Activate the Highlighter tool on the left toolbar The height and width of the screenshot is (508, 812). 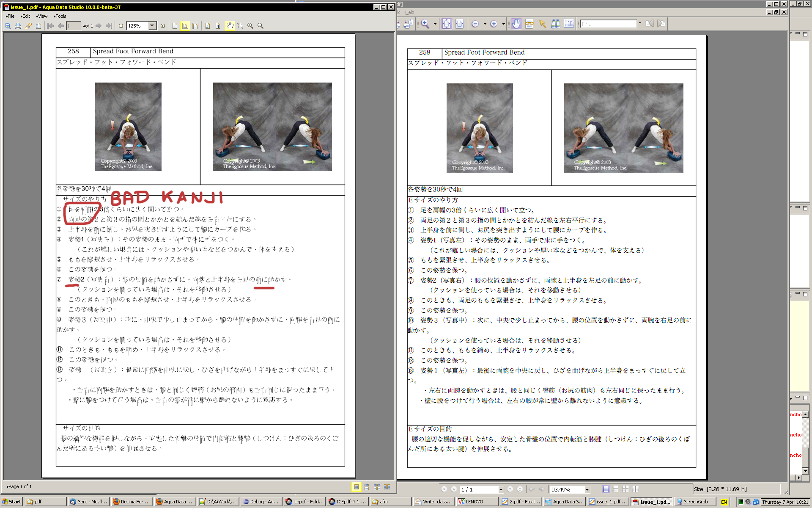pyautogui.click(x=28, y=26)
